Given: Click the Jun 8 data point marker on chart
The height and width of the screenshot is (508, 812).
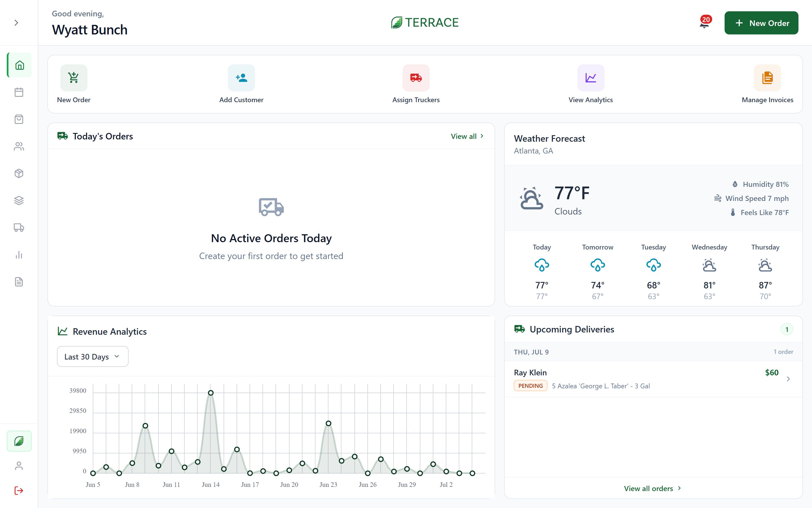Looking at the screenshot, I should (132, 463).
